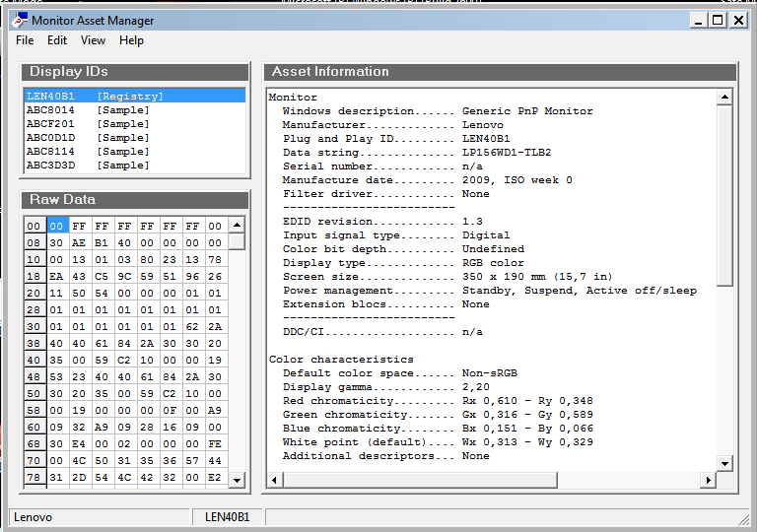Click byte EA in row 18

click(x=56, y=276)
